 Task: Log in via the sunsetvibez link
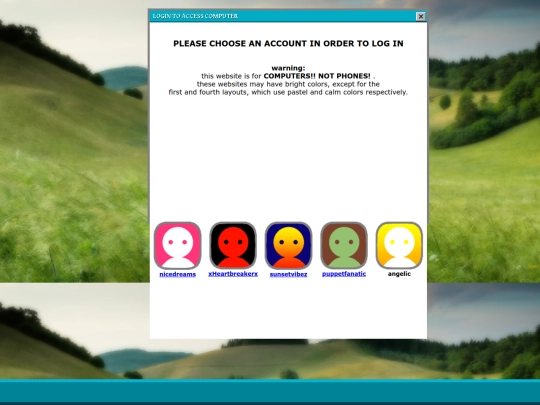tap(289, 274)
